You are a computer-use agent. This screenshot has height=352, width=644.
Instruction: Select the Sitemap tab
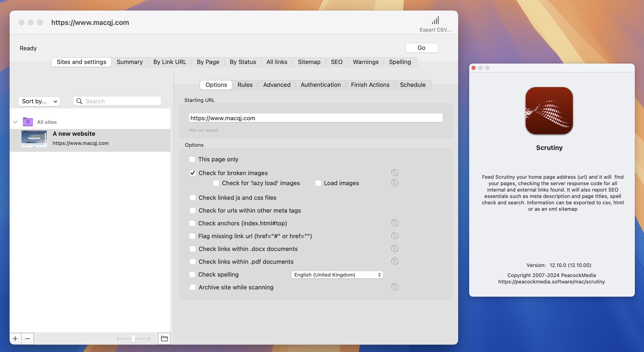click(309, 61)
